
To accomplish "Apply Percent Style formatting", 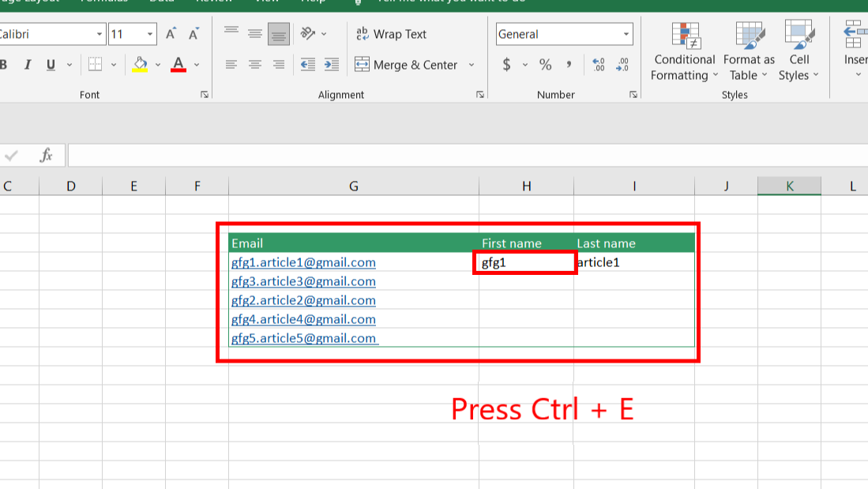I will point(545,65).
